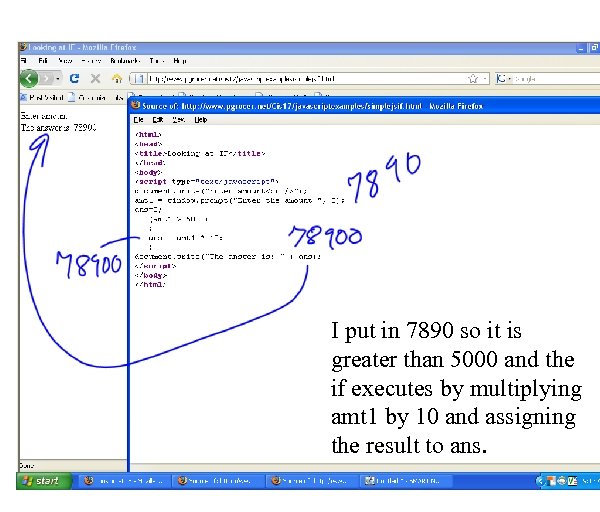Screen dimensions: 600x512
Task: Expand hidden system tray icons arrow
Action: (x=540, y=481)
